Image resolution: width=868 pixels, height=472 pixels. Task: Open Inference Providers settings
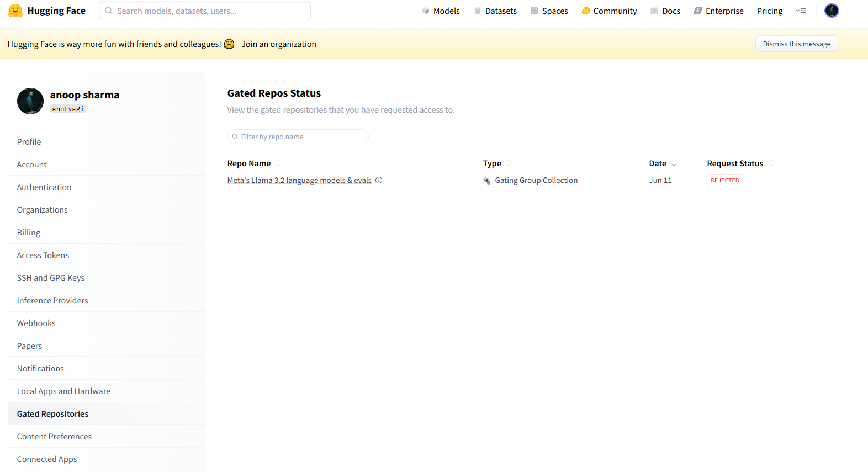(107, 301)
